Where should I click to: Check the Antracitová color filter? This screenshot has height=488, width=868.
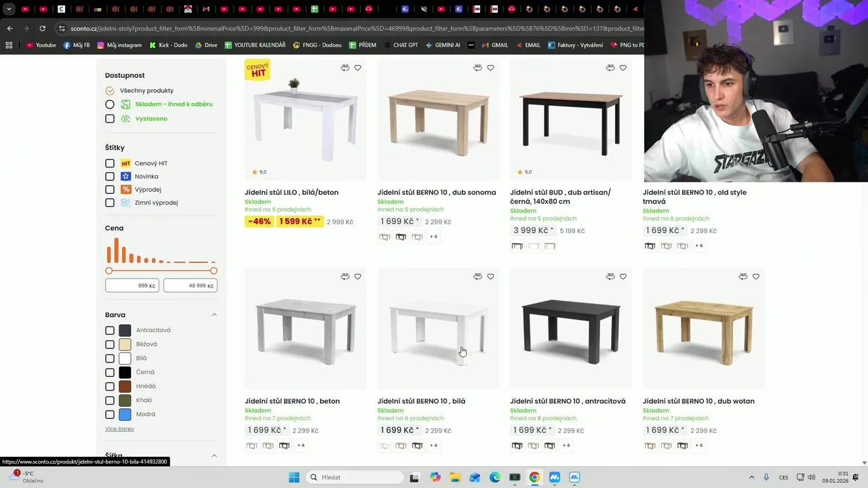[x=110, y=330]
